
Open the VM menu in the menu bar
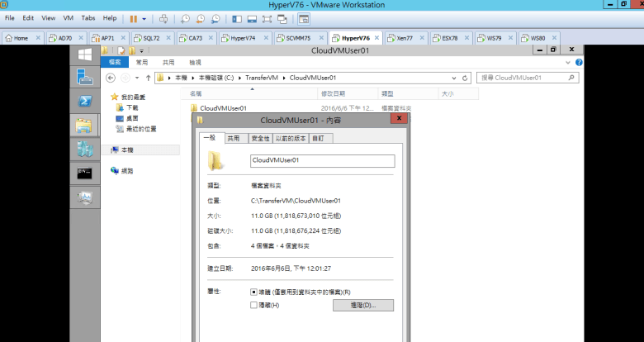click(69, 17)
